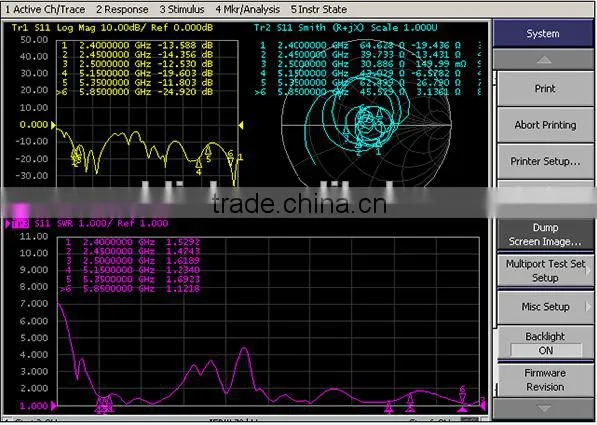This screenshot has width=597, height=425.
Task: Click the 50.00 top scale value of Tr1
Action: click(35, 40)
